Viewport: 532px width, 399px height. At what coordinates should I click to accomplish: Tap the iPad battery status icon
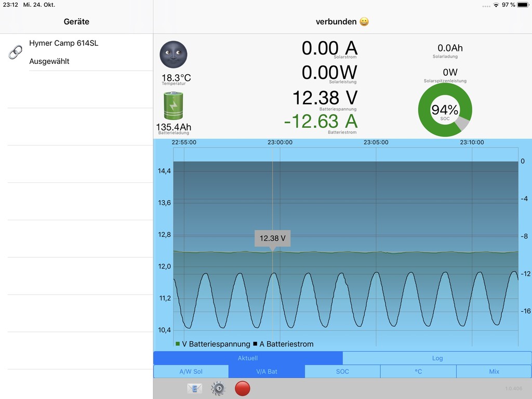pyautogui.click(x=523, y=5)
